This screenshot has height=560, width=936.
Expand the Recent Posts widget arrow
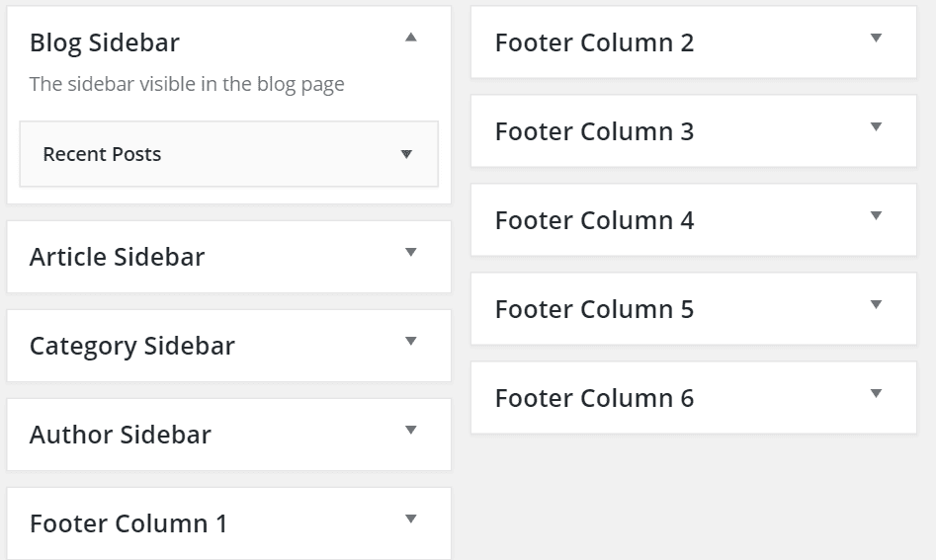click(406, 154)
